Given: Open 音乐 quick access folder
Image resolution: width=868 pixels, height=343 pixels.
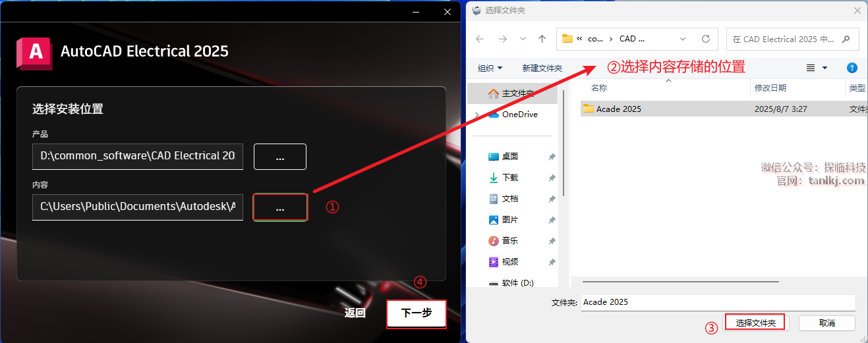Looking at the screenshot, I should coord(510,241).
